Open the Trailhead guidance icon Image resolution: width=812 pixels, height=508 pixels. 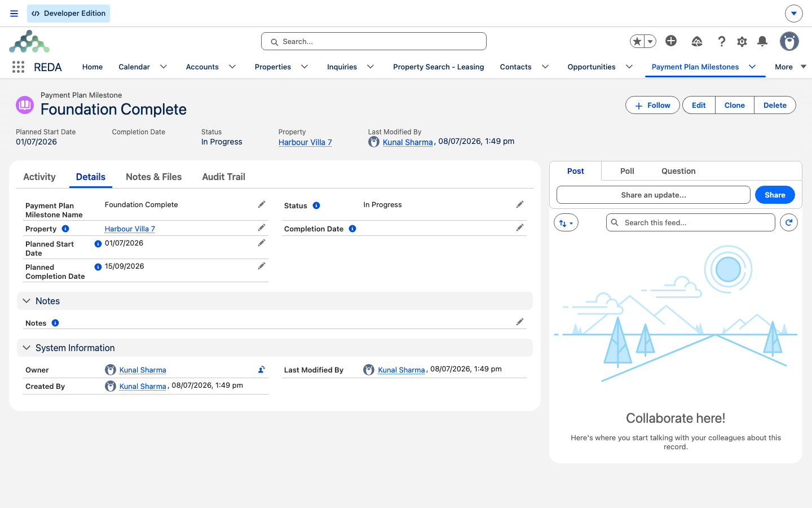(x=697, y=41)
